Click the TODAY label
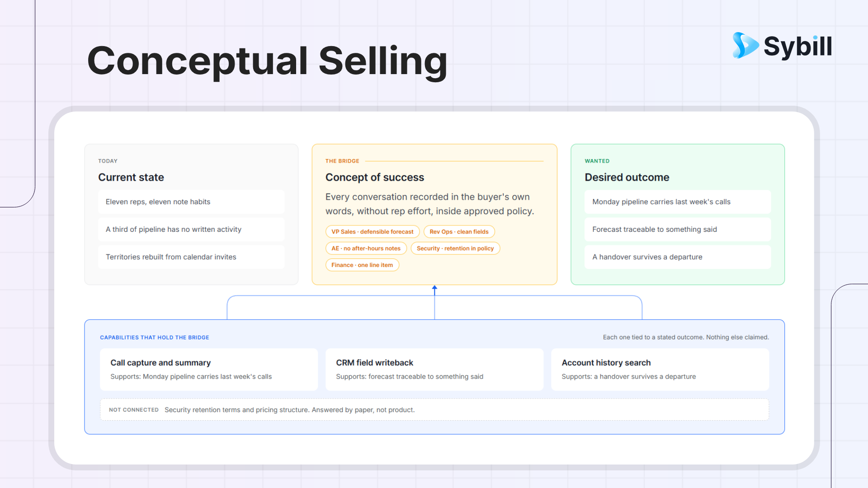 coord(108,161)
